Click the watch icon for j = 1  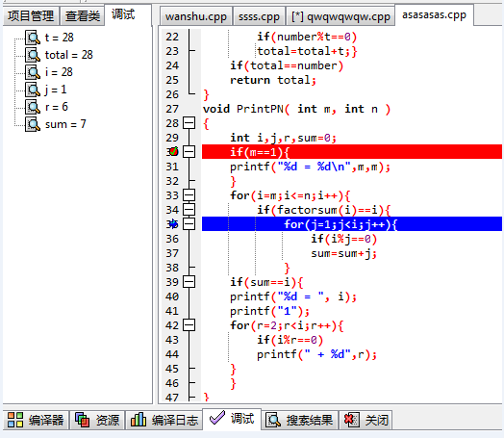coord(33,90)
